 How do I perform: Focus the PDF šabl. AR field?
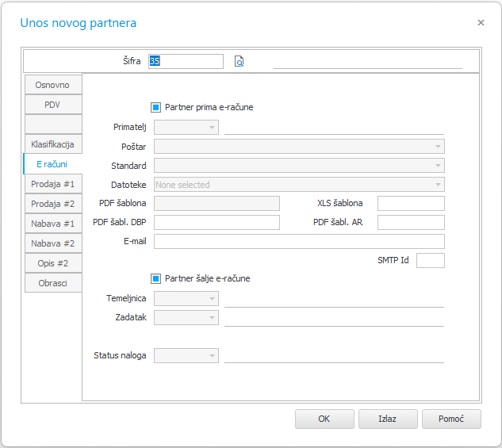[411, 222]
